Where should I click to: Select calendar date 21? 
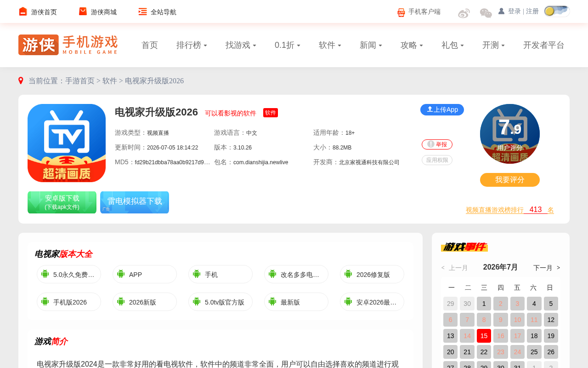click(x=467, y=352)
